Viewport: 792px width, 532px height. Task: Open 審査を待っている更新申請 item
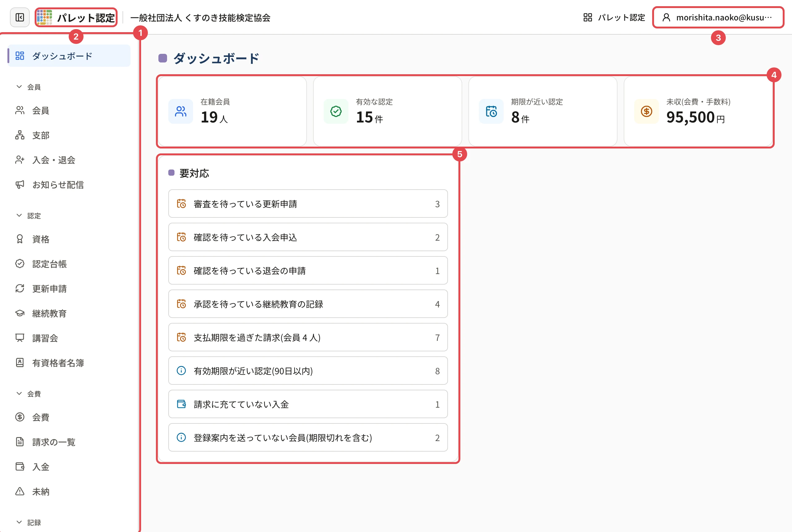(x=308, y=204)
